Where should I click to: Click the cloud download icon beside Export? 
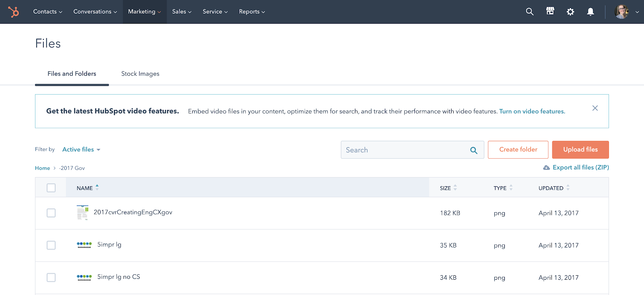[546, 167]
